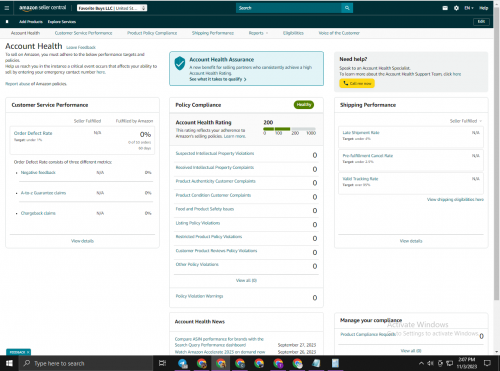
Task: Click View details under Shipping Performance
Action: pos(411,241)
